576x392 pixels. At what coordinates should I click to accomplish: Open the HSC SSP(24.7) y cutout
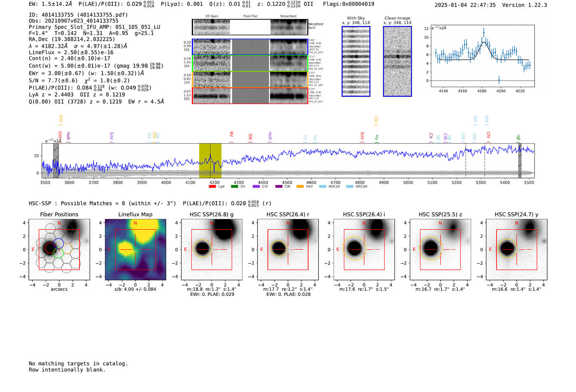517,249
